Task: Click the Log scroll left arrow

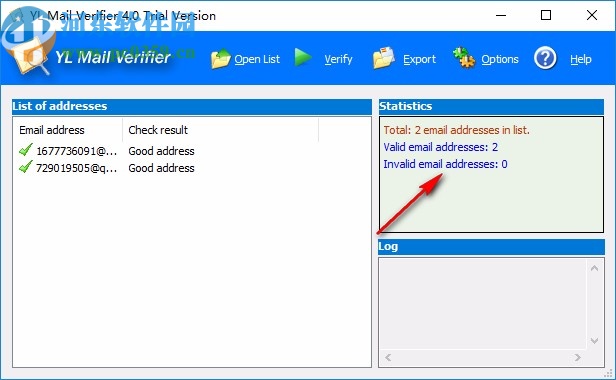Action: click(388, 357)
